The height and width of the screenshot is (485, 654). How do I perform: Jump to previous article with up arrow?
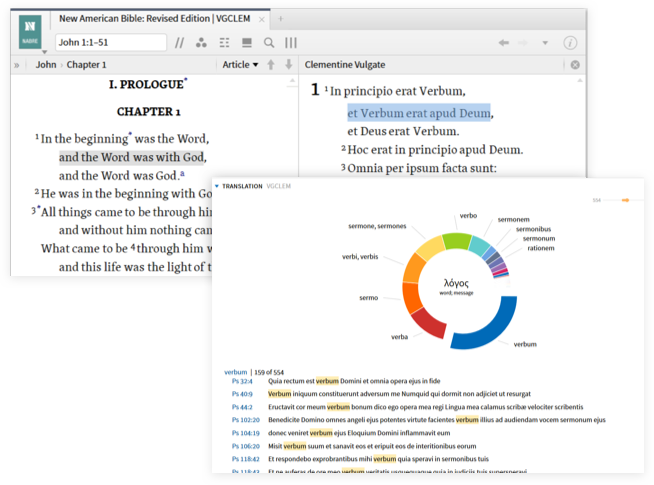coord(271,65)
